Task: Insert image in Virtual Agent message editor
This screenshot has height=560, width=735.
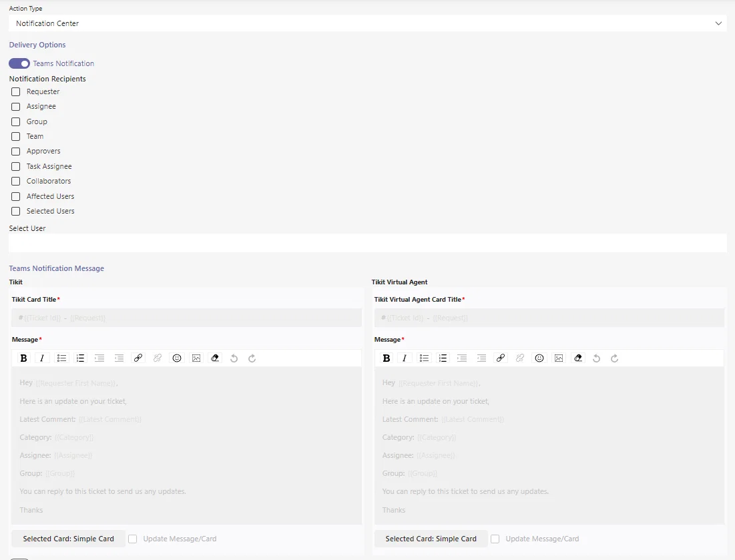Action: [559, 358]
